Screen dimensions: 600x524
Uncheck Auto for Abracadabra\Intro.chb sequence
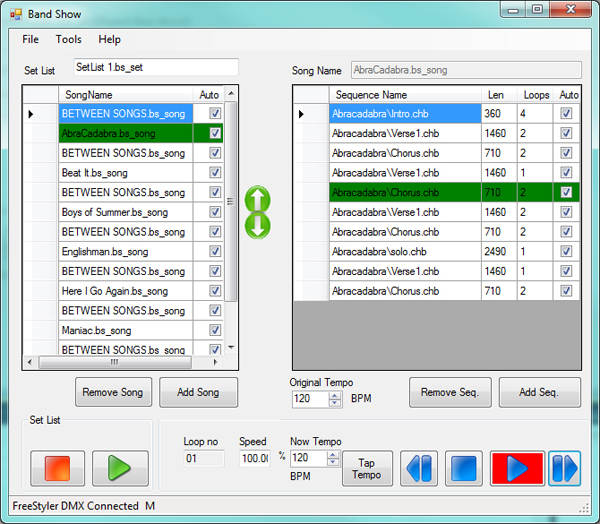click(x=567, y=114)
